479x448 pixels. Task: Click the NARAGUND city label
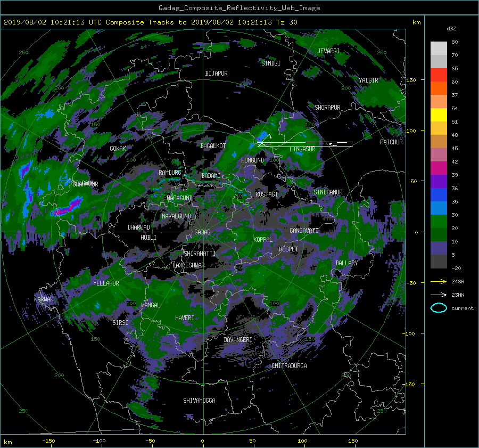(x=180, y=198)
